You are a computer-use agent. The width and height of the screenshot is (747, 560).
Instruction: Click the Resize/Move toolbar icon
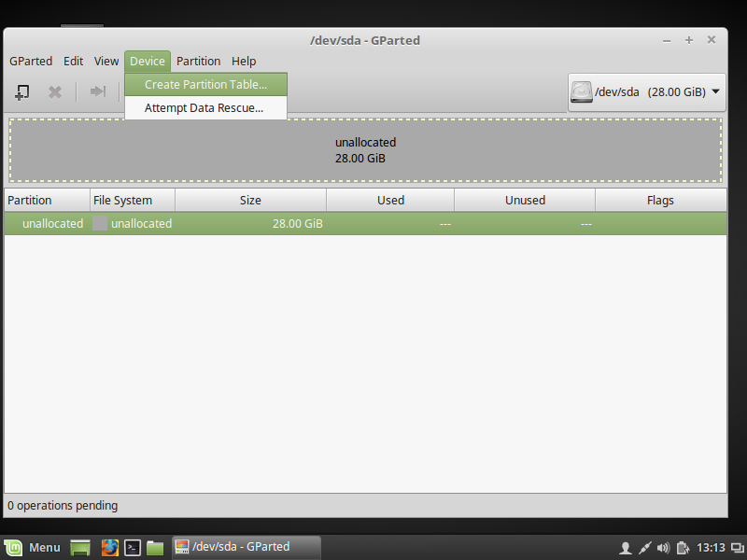(98, 91)
